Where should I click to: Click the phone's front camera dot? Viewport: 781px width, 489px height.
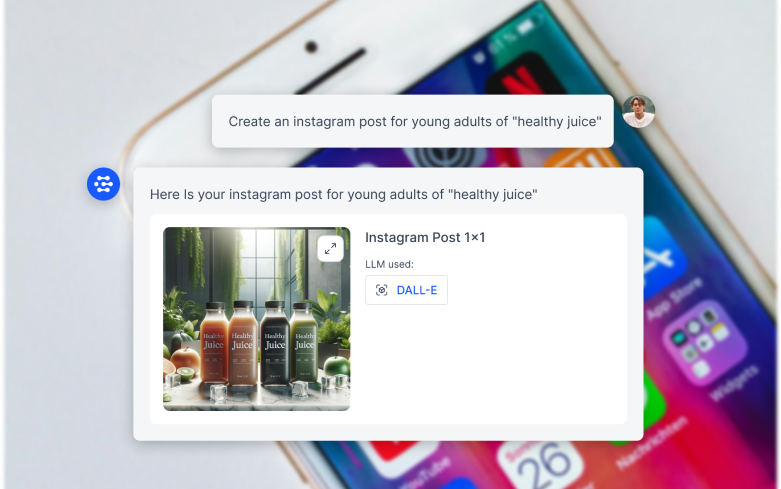[x=311, y=47]
